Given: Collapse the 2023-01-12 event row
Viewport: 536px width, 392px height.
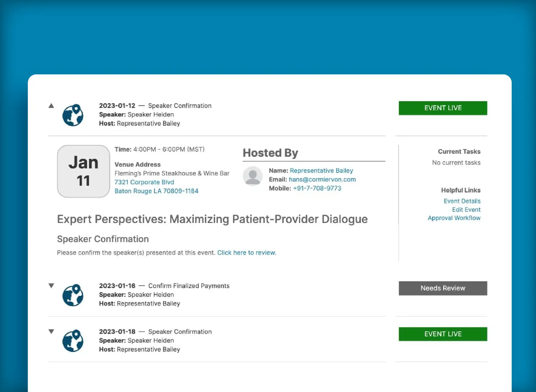Looking at the screenshot, I should click(x=51, y=106).
